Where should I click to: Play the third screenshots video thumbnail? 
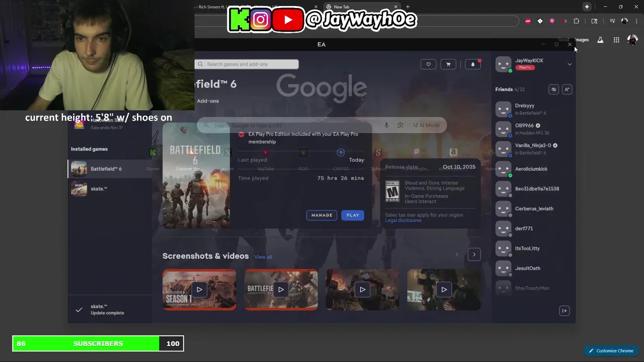pyautogui.click(x=362, y=290)
